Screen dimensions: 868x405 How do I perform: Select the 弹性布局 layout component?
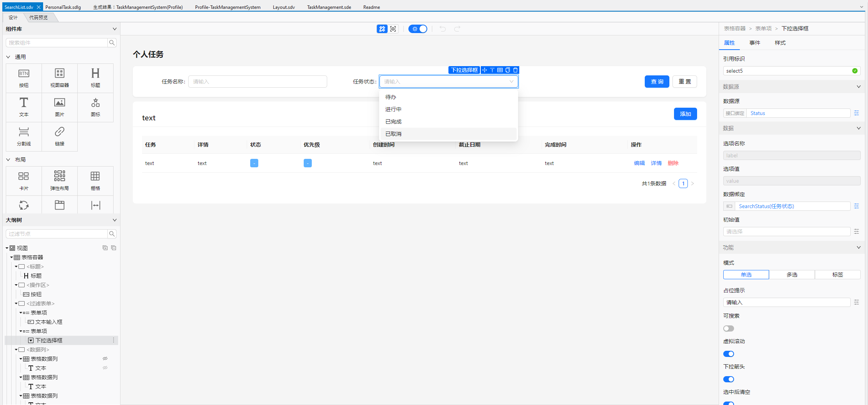click(59, 180)
